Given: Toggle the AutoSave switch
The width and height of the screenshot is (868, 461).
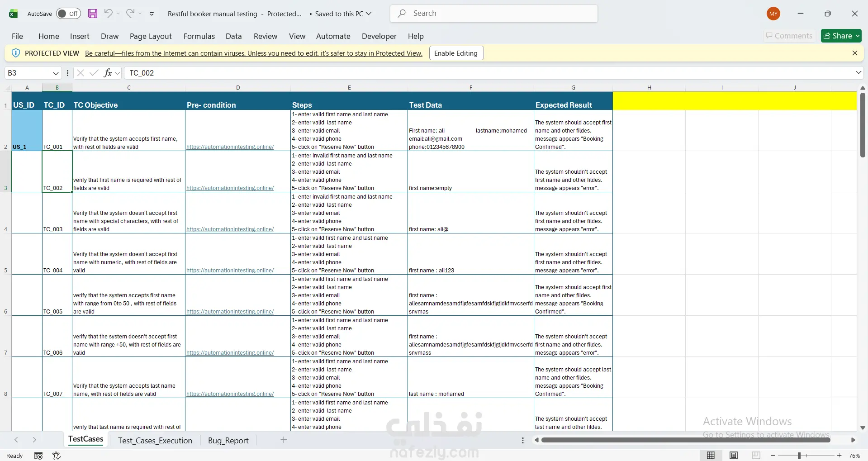Looking at the screenshot, I should coord(68,14).
